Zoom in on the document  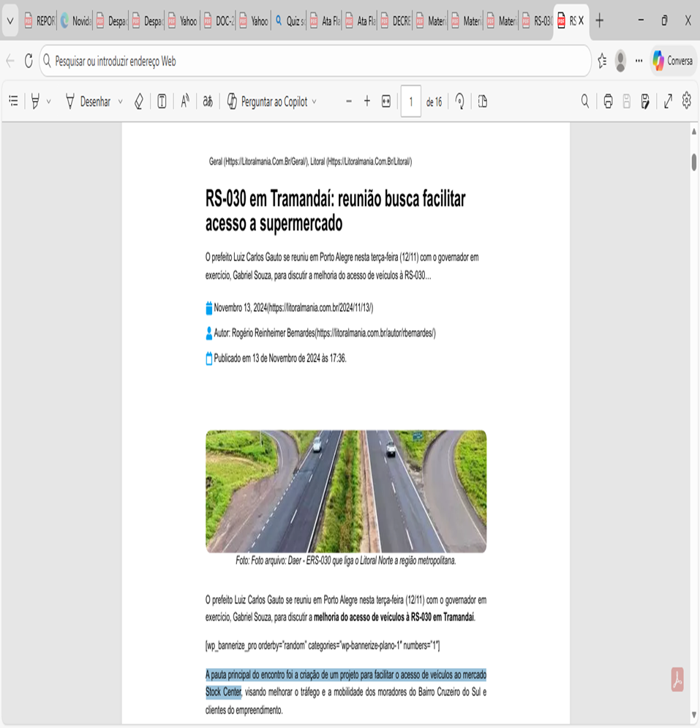tap(366, 102)
